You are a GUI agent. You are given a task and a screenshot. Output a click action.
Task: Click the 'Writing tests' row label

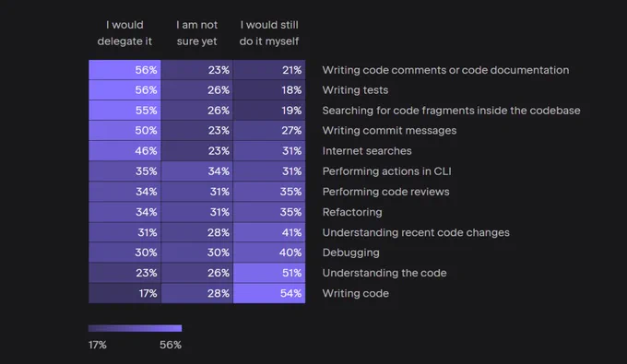pos(355,90)
